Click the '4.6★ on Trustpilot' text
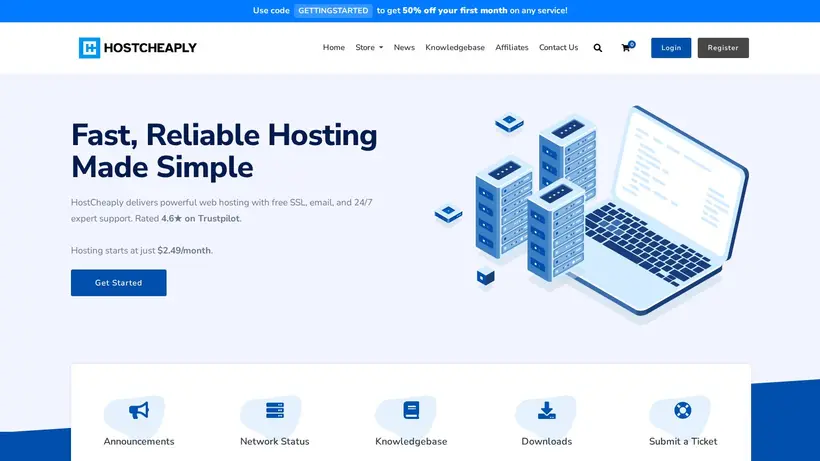Viewport: 820px width, 461px height. [x=200, y=218]
